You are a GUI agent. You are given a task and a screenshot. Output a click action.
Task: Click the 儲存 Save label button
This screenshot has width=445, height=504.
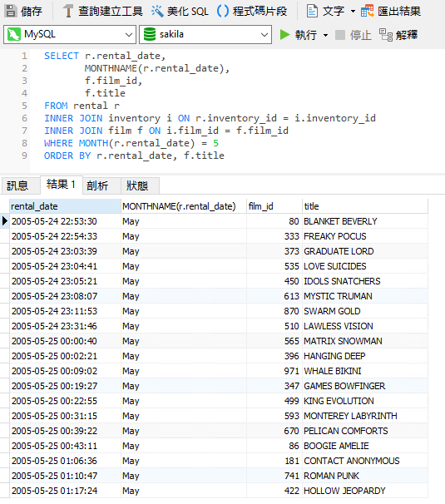pyautogui.click(x=31, y=12)
